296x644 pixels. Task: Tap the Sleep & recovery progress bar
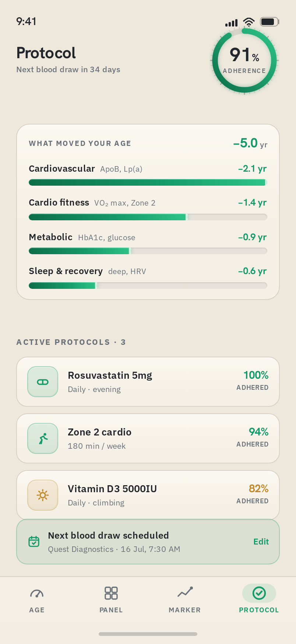[148, 286]
